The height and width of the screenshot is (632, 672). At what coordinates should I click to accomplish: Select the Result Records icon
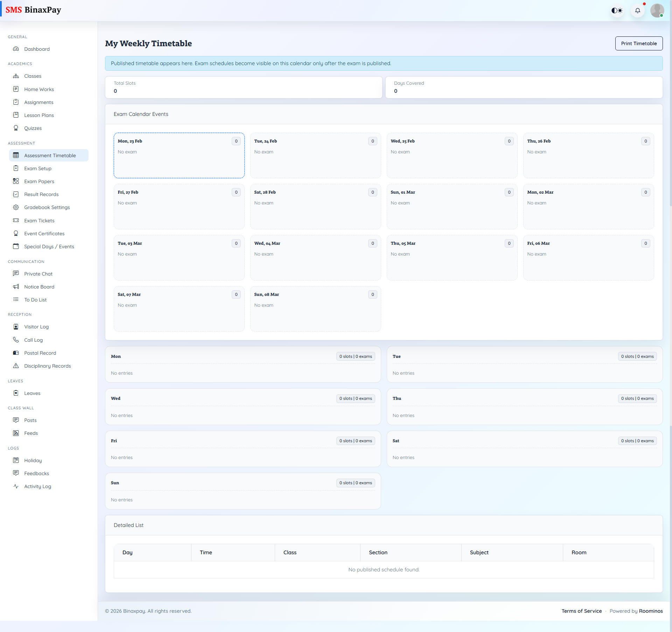16,194
